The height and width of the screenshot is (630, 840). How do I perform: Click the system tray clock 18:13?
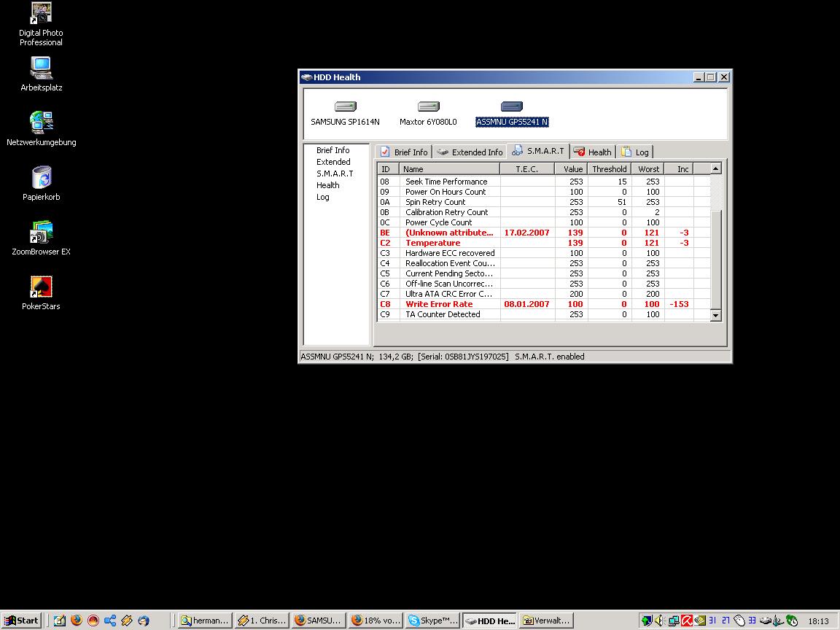(x=818, y=621)
